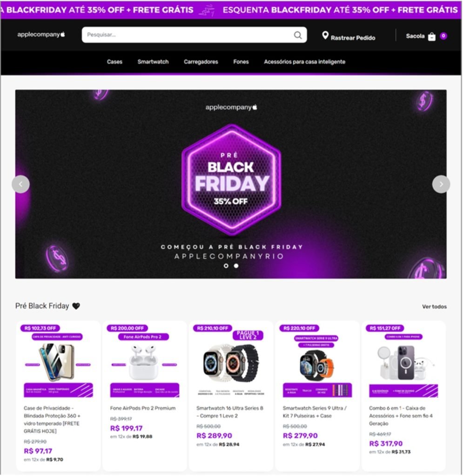The width and height of the screenshot is (463, 476).
Task: Click the Rastrear Pedido link
Action: point(353,38)
